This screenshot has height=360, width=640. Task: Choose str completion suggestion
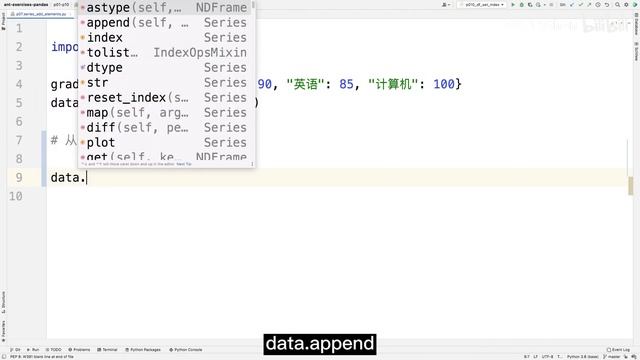tap(164, 82)
